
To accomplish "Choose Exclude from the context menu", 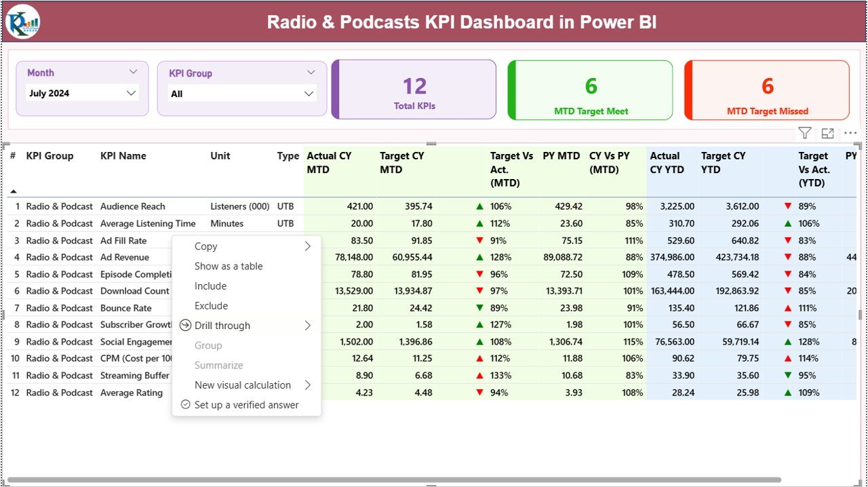I will click(x=211, y=305).
